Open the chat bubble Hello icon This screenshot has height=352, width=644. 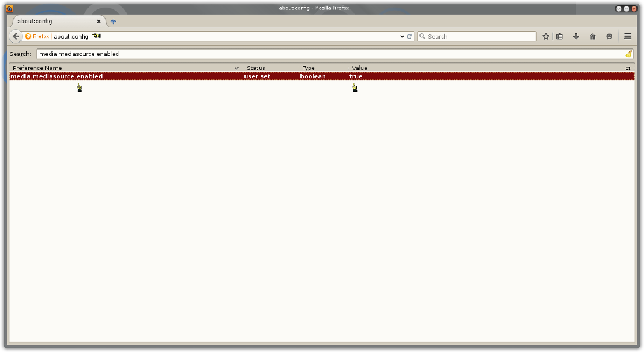coord(610,36)
